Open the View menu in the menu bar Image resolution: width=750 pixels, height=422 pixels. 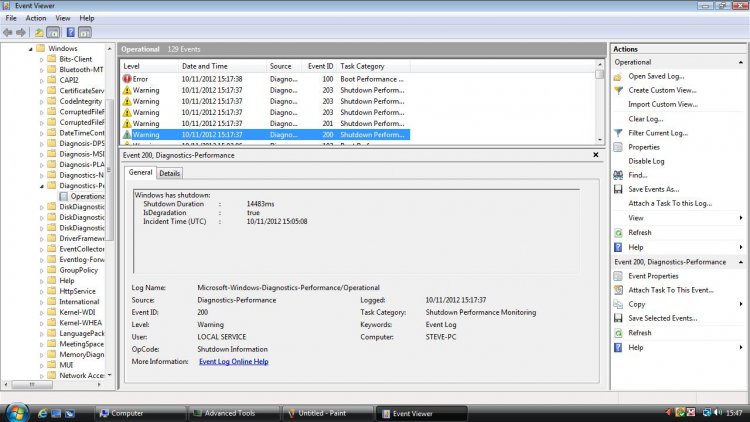pos(63,18)
